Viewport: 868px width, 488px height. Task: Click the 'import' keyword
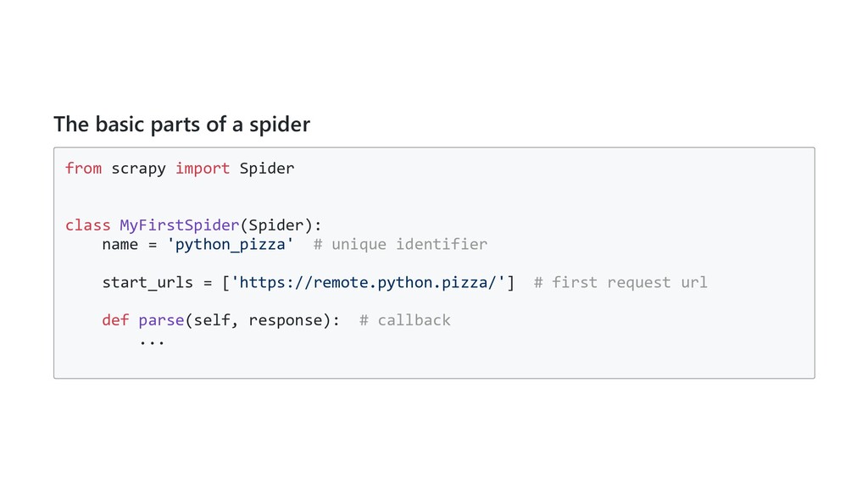coord(203,168)
